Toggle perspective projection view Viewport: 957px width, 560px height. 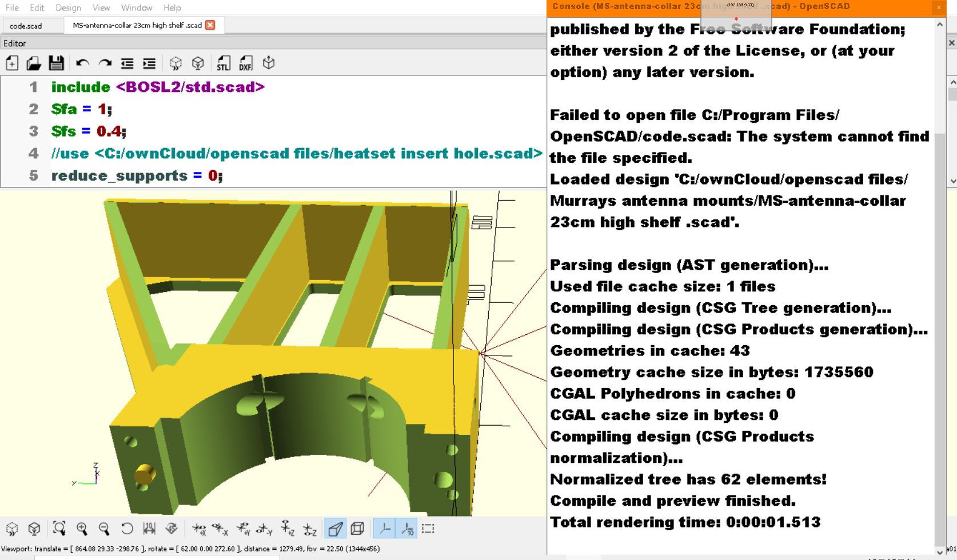[x=336, y=529]
